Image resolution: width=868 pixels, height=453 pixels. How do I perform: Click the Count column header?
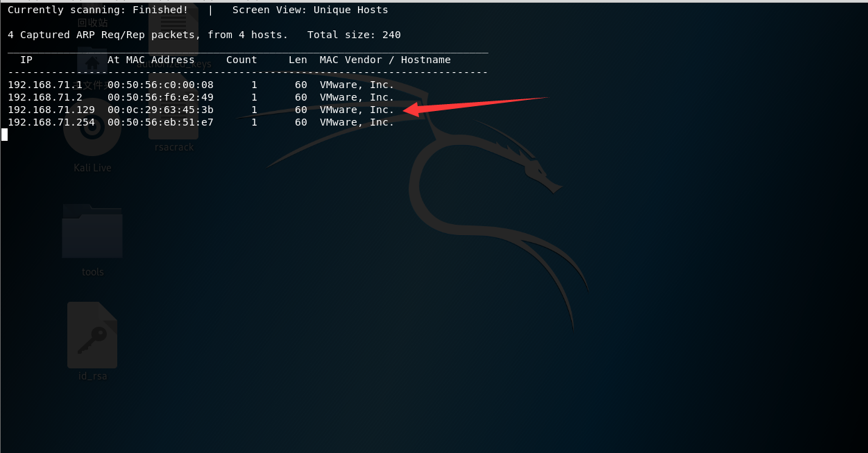(x=241, y=60)
